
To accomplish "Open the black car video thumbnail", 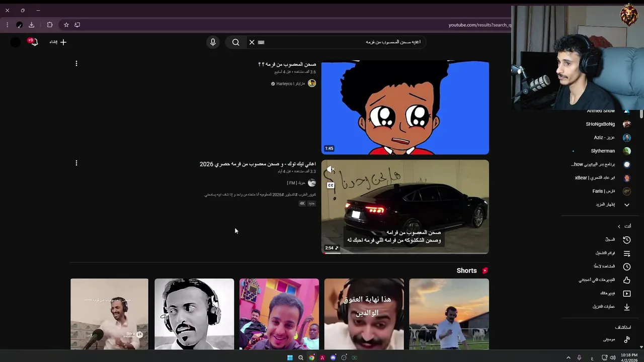I will (x=405, y=207).
